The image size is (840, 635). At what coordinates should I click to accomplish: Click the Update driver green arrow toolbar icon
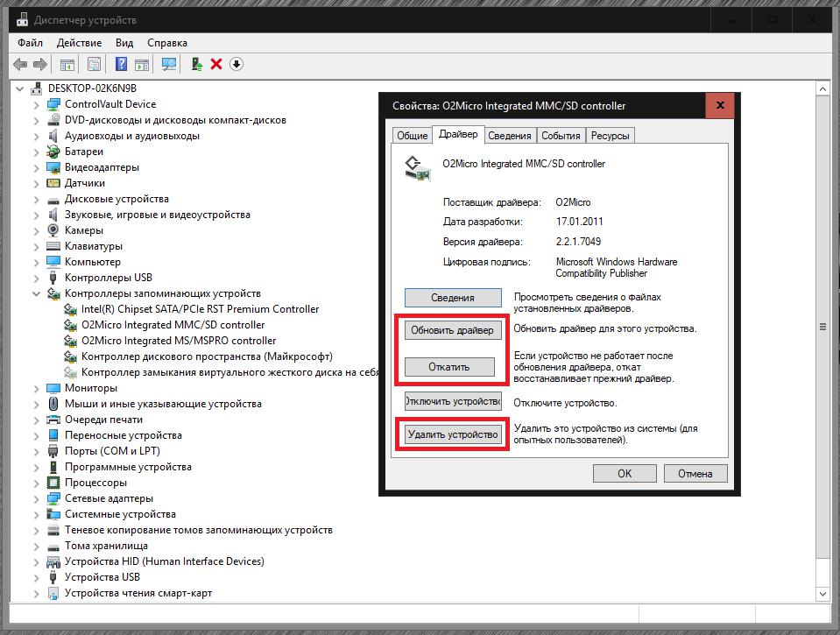[x=196, y=64]
